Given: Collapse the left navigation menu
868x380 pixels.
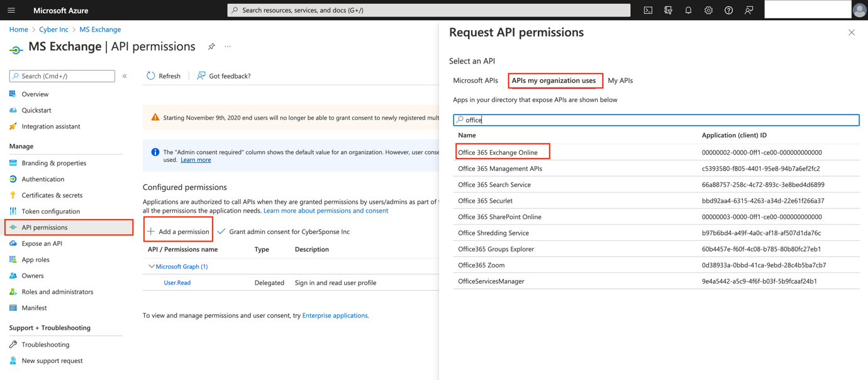Looking at the screenshot, I should [x=125, y=76].
